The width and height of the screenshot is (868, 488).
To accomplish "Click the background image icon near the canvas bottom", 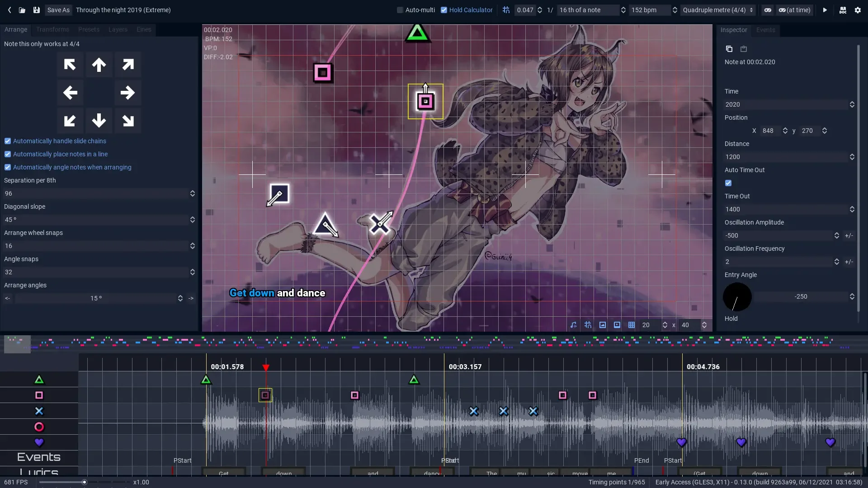I will [x=602, y=325].
